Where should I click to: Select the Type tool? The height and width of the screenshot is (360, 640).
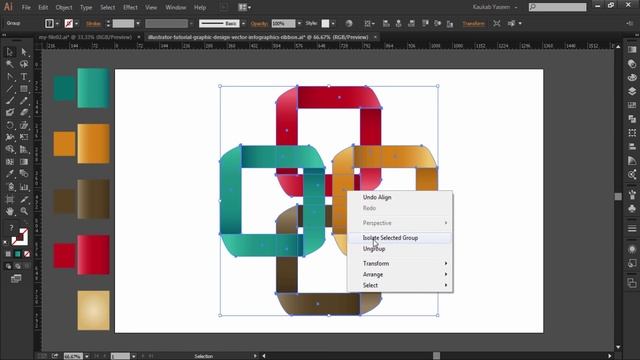(24, 76)
